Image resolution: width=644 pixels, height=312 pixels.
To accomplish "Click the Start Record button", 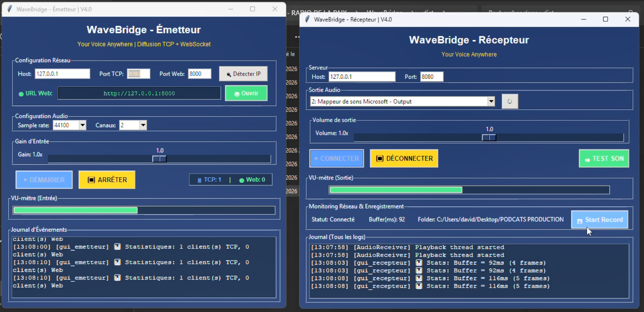I will (x=600, y=220).
